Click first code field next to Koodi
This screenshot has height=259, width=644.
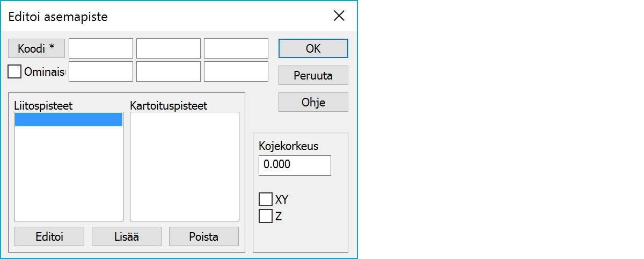point(101,48)
